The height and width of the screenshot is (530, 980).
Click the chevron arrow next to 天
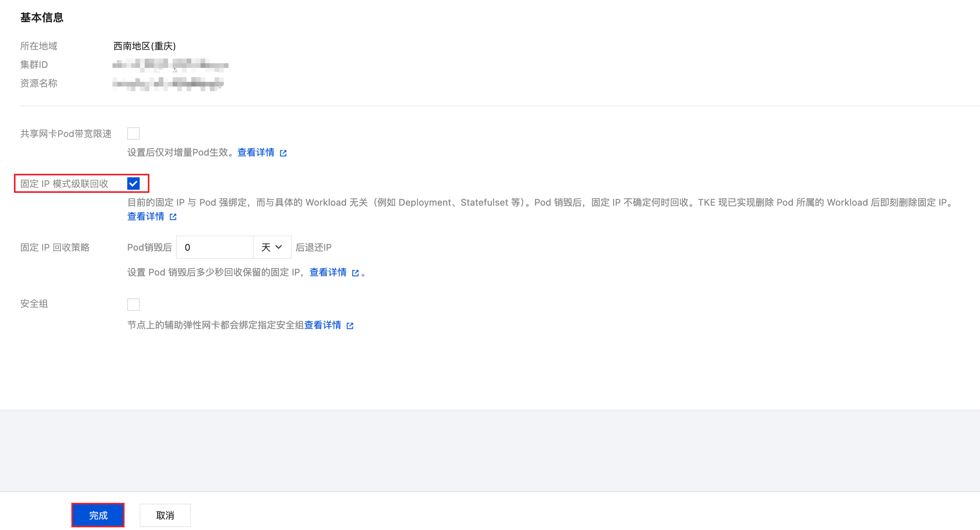point(279,247)
